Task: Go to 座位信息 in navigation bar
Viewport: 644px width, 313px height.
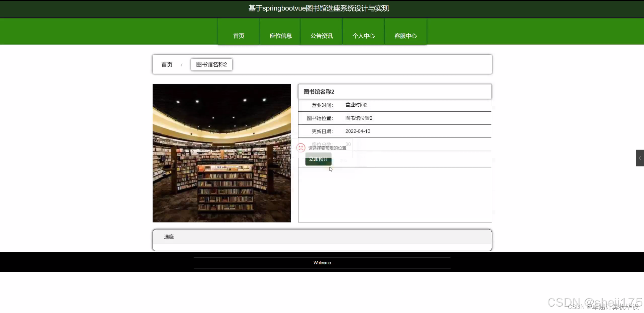Action: pyautogui.click(x=280, y=32)
